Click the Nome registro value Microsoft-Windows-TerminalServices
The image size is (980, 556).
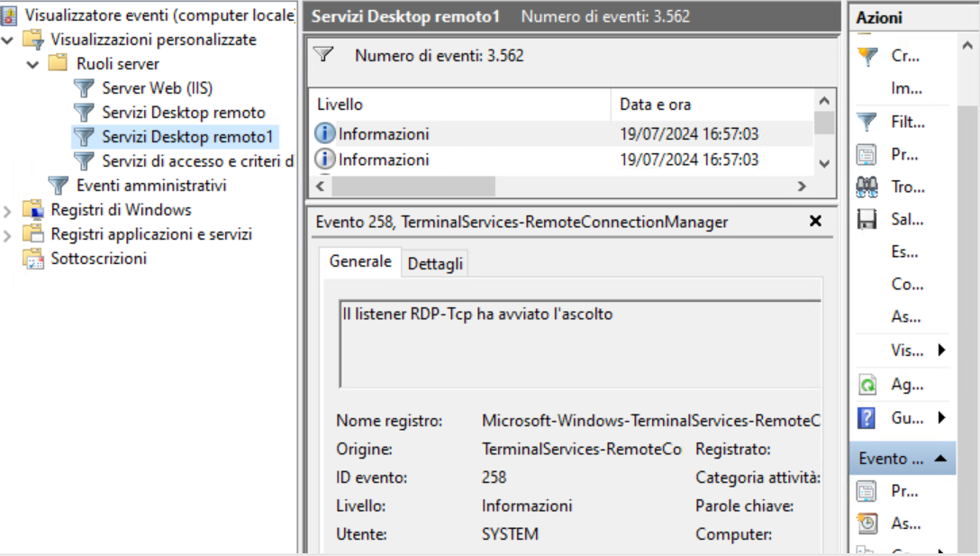click(x=650, y=421)
